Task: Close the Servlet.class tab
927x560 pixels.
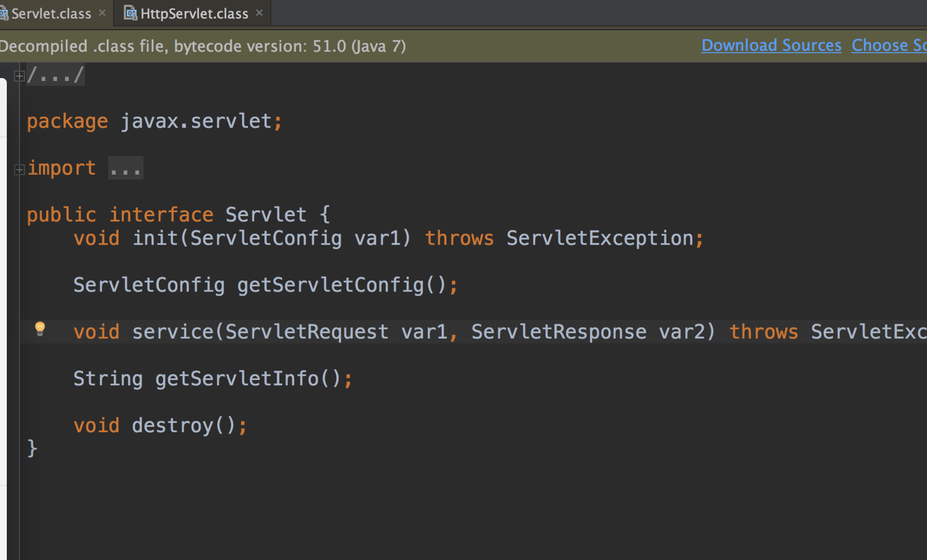Action: (102, 13)
